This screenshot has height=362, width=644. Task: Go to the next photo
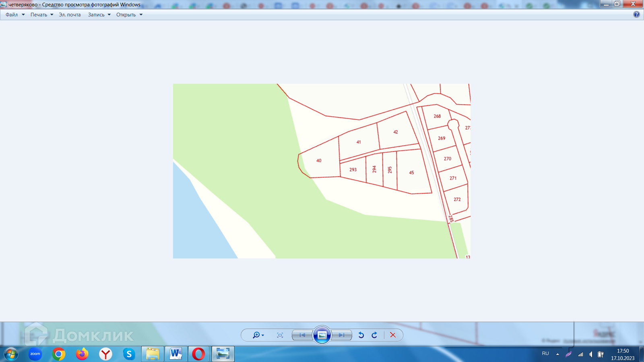(x=341, y=335)
